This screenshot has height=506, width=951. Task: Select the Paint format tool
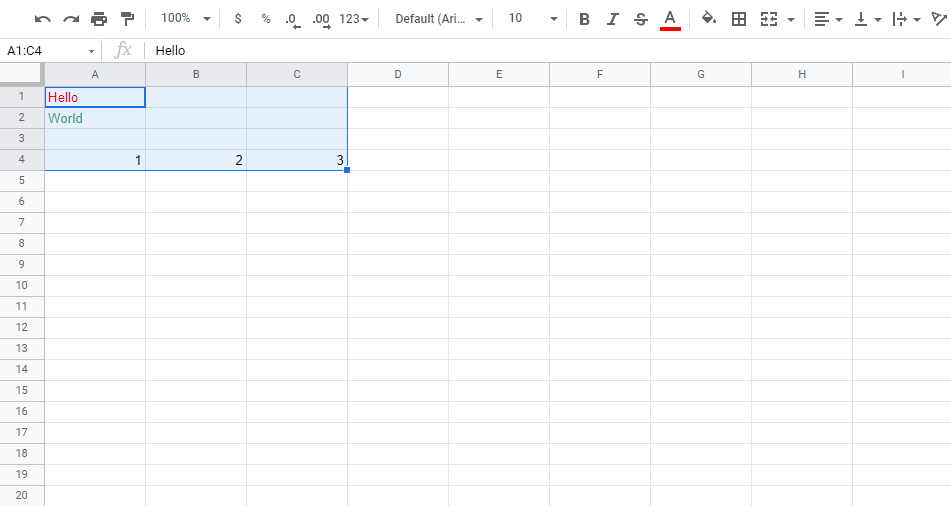pyautogui.click(x=127, y=19)
